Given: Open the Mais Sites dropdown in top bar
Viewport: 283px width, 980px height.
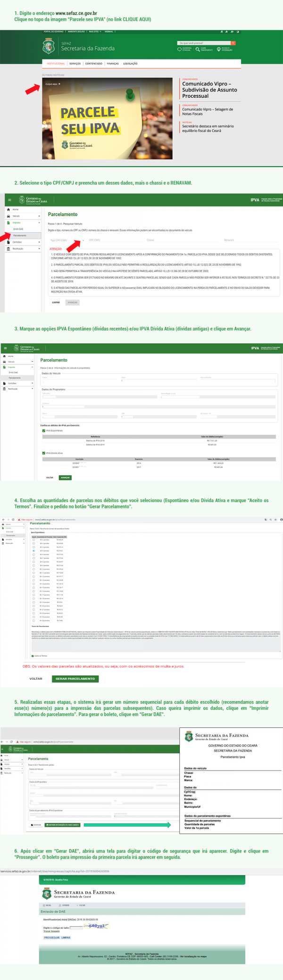Looking at the screenshot, I should click(94, 32).
